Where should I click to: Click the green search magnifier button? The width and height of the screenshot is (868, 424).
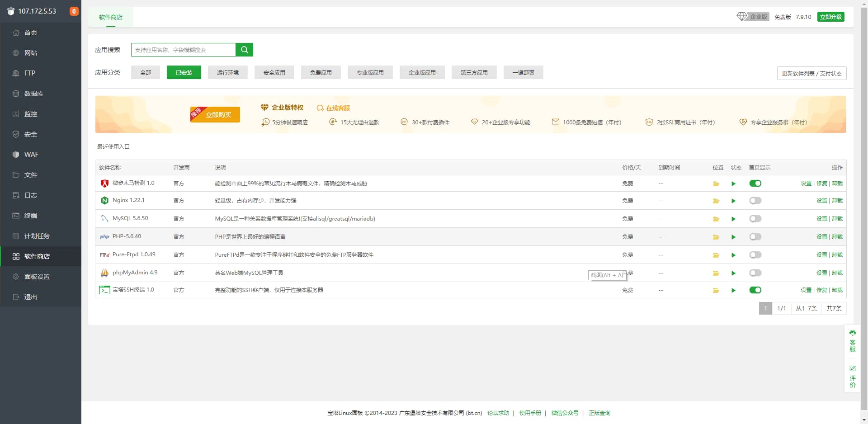244,50
